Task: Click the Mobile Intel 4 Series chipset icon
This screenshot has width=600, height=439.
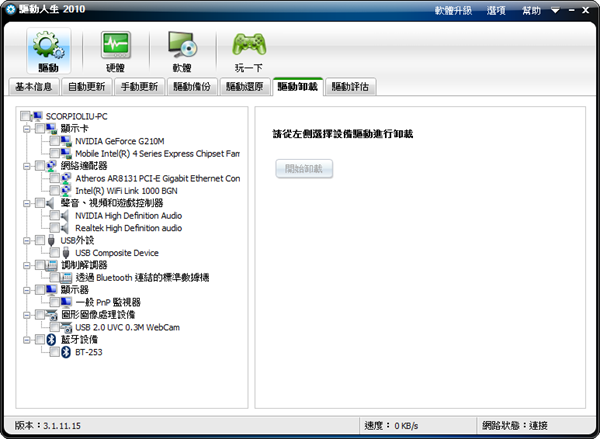Action: tap(66, 153)
